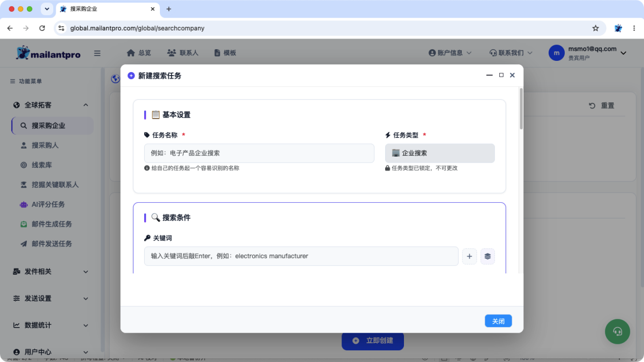The width and height of the screenshot is (644, 362).
Task: Click the AI评分任务 robot icon
Action: [x=23, y=205]
